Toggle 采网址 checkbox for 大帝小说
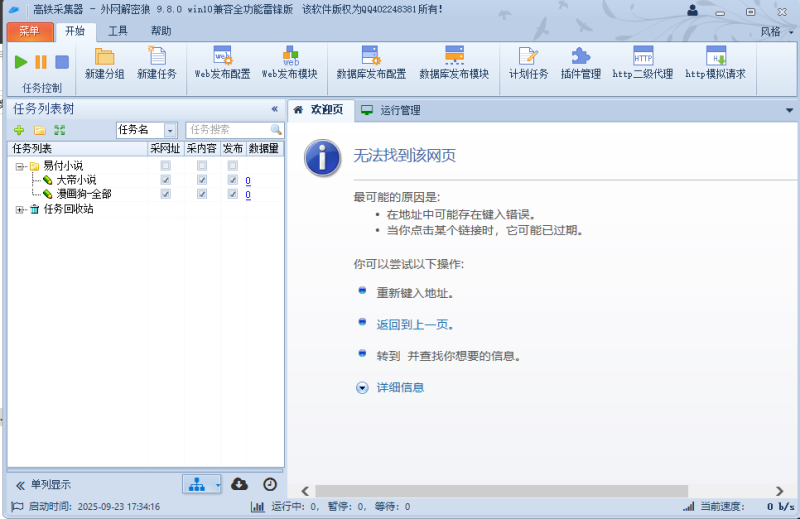 click(x=166, y=180)
